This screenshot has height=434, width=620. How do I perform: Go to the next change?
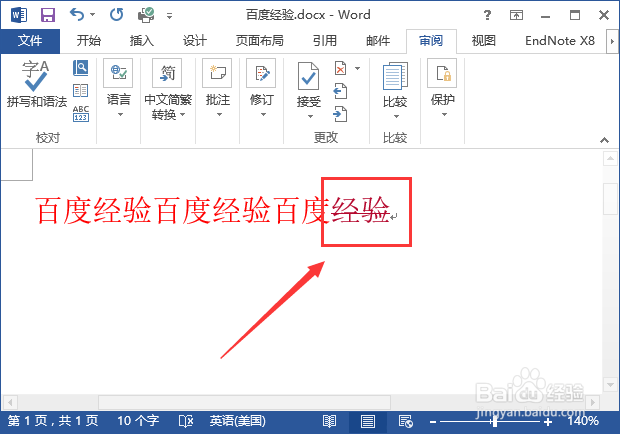(340, 114)
